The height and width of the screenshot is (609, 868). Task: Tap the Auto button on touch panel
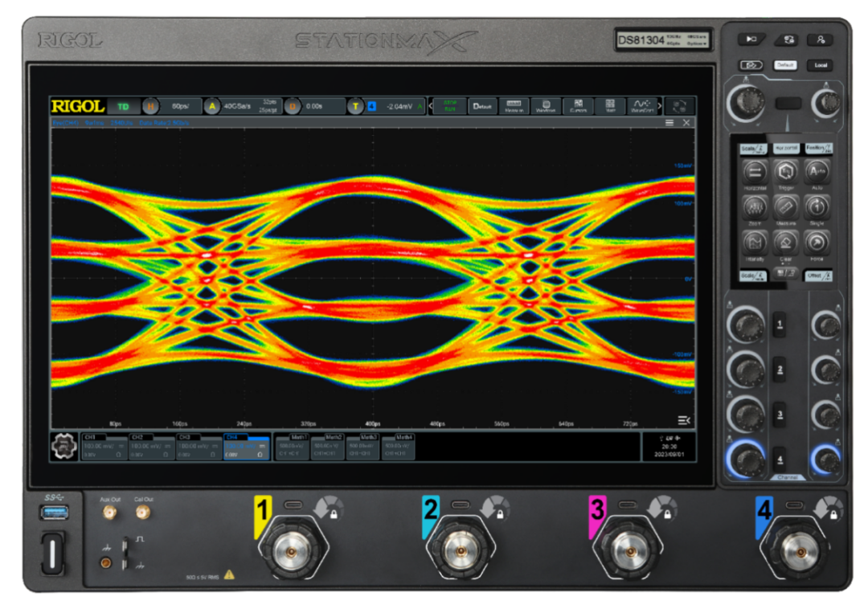pyautogui.click(x=817, y=173)
